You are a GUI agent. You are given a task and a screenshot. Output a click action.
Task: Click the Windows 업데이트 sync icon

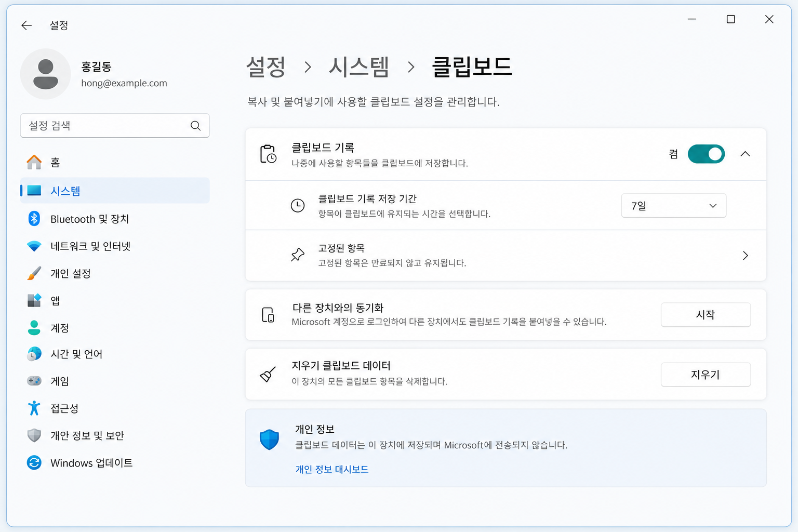[x=34, y=462]
